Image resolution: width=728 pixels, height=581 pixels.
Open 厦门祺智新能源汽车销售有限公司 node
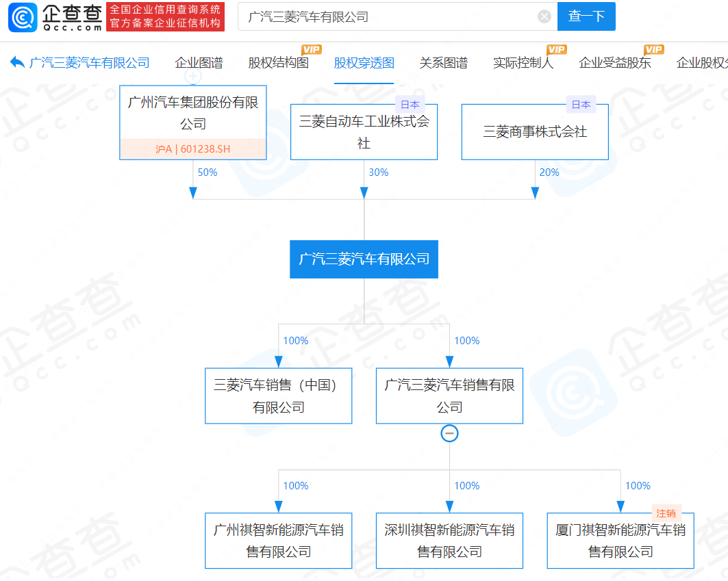pos(620,541)
